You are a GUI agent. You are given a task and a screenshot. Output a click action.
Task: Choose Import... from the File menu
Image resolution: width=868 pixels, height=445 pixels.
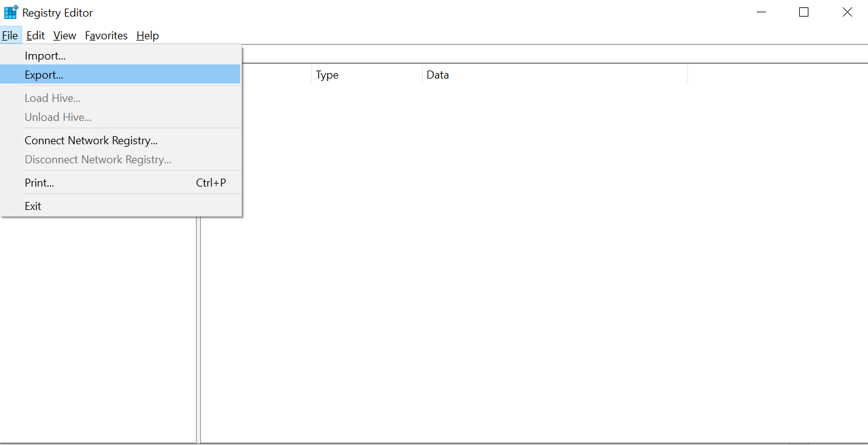coord(121,56)
